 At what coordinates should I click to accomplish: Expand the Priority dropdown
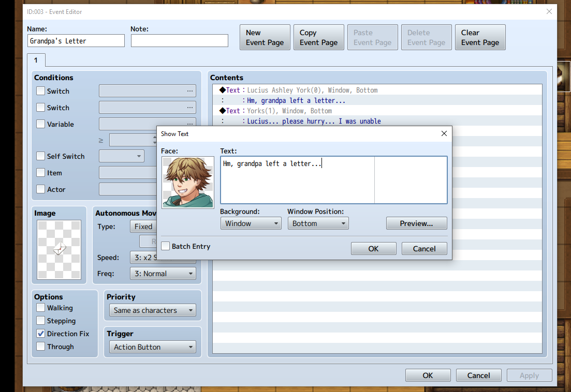(152, 310)
